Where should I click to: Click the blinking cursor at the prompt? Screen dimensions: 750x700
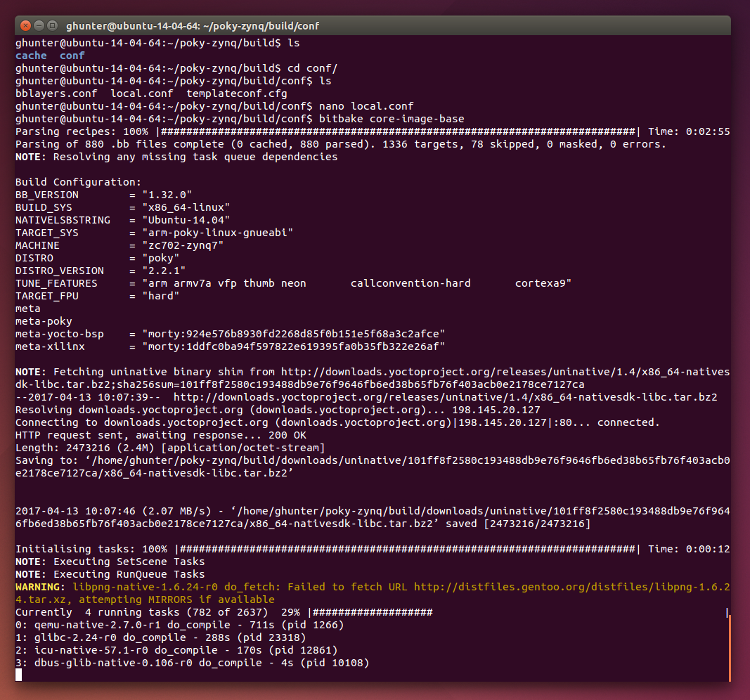tap(19, 675)
